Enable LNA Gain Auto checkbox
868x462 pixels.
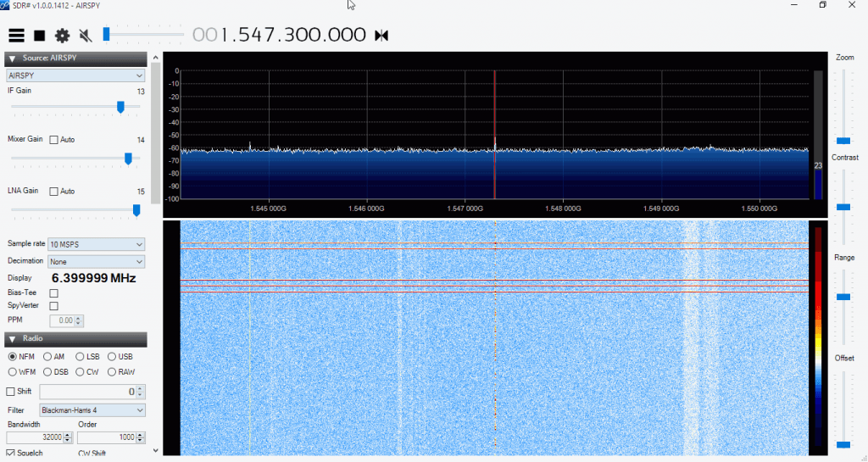tap(53, 192)
